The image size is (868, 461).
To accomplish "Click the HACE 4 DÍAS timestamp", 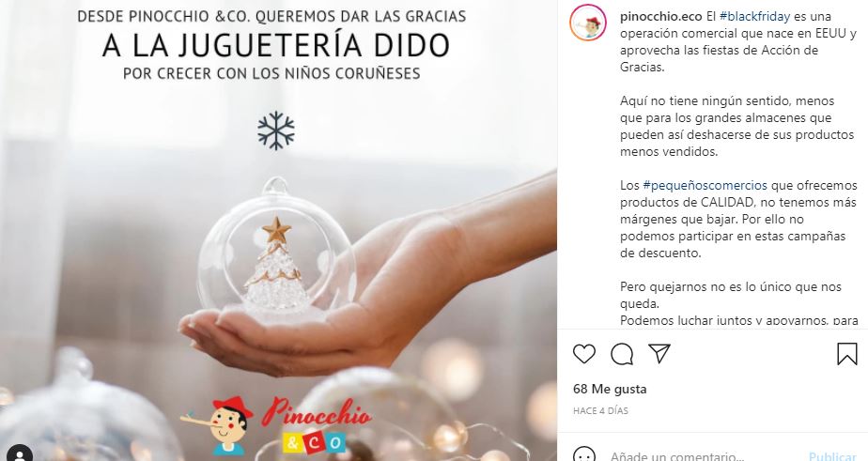I will (x=600, y=410).
